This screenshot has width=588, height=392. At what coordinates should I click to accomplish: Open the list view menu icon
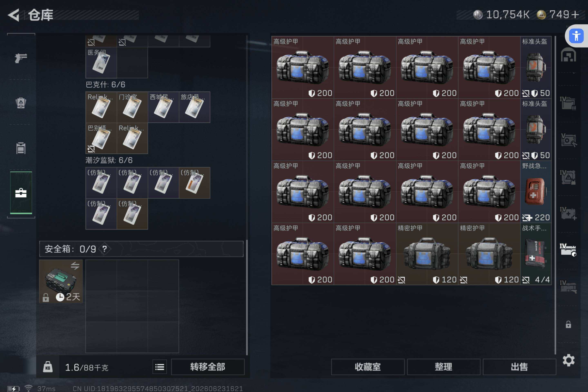159,367
